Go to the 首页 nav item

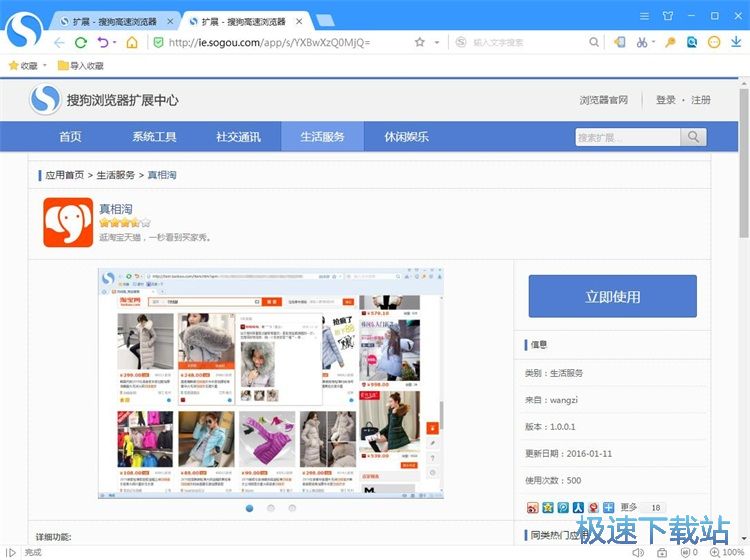(x=70, y=137)
